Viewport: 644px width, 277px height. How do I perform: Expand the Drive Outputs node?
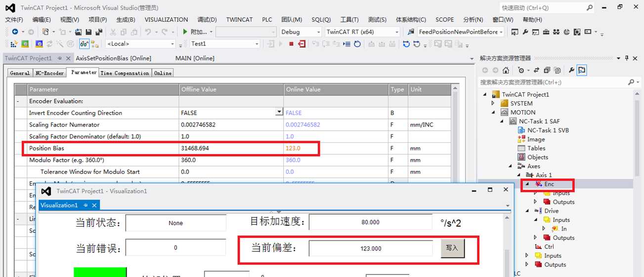(536, 237)
